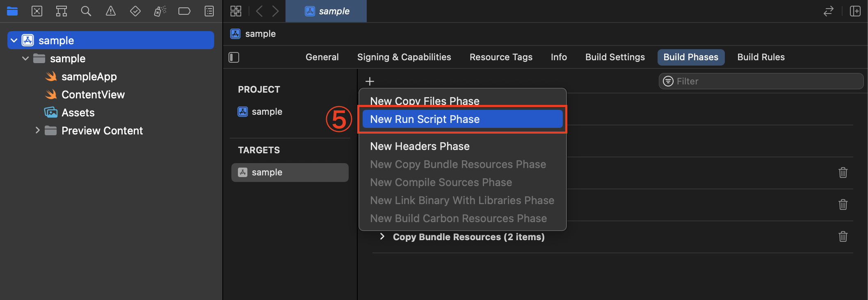Show the Breakpoint navigator icon
868x300 pixels.
(184, 11)
